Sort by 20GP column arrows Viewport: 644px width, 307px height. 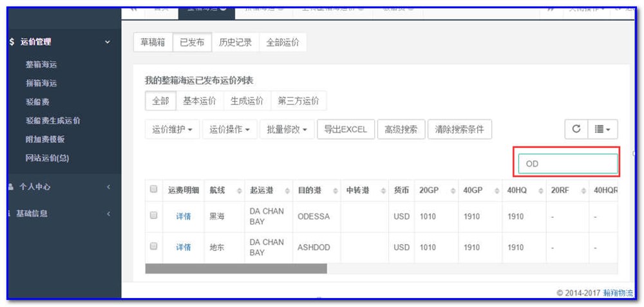453,191
